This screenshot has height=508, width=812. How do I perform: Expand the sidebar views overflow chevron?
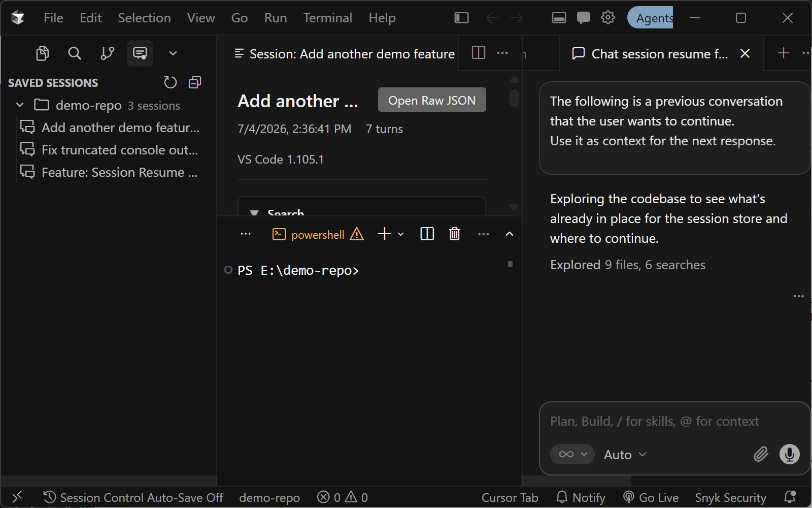(x=173, y=53)
